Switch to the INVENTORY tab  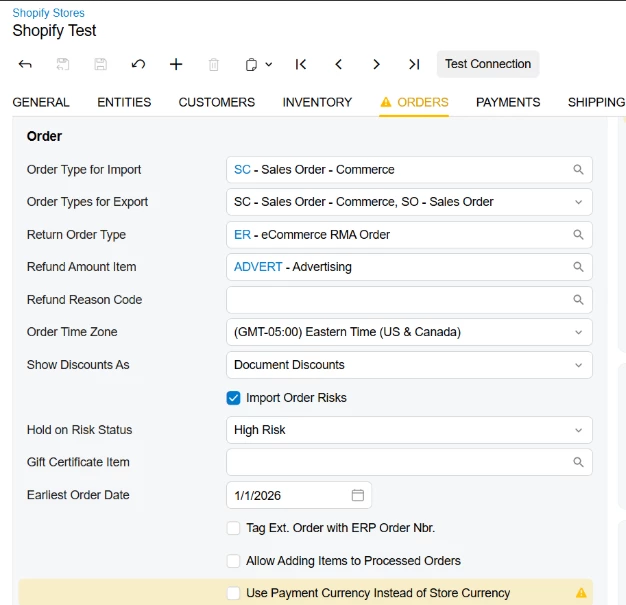coord(317,102)
